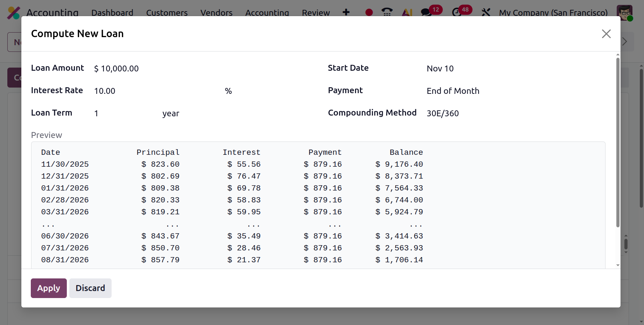Open the Customers menu
644x325 pixels.
(x=167, y=13)
